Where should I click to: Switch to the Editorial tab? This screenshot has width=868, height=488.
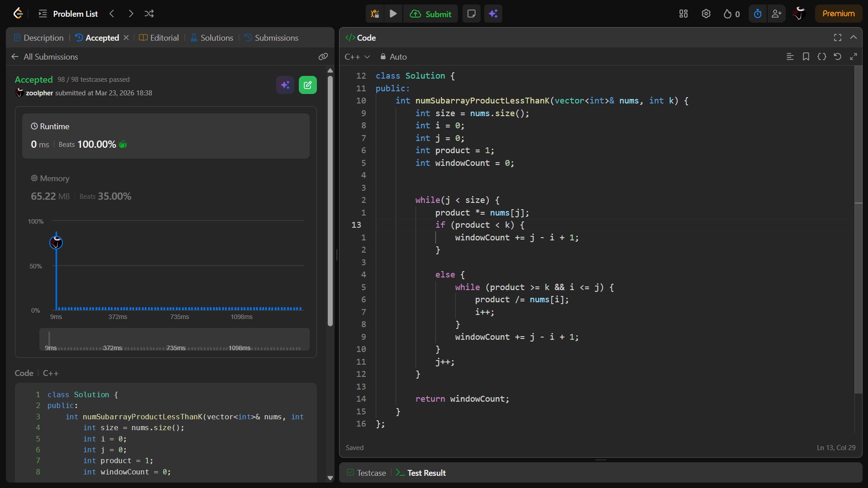tap(159, 38)
